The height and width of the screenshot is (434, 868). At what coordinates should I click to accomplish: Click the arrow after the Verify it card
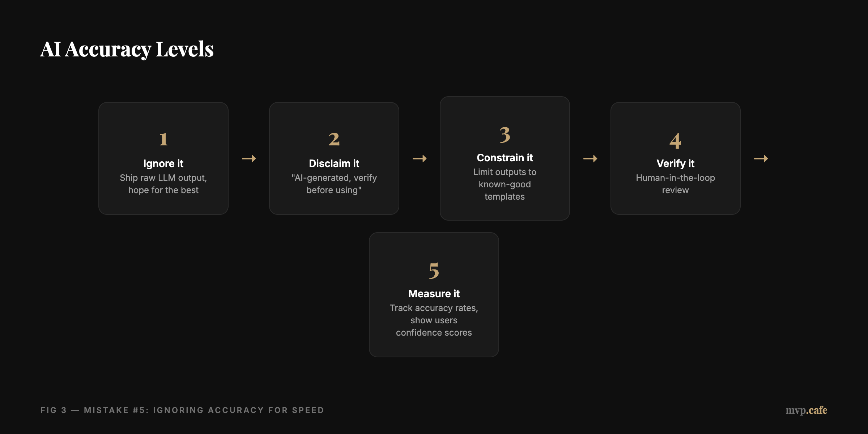[x=761, y=158]
